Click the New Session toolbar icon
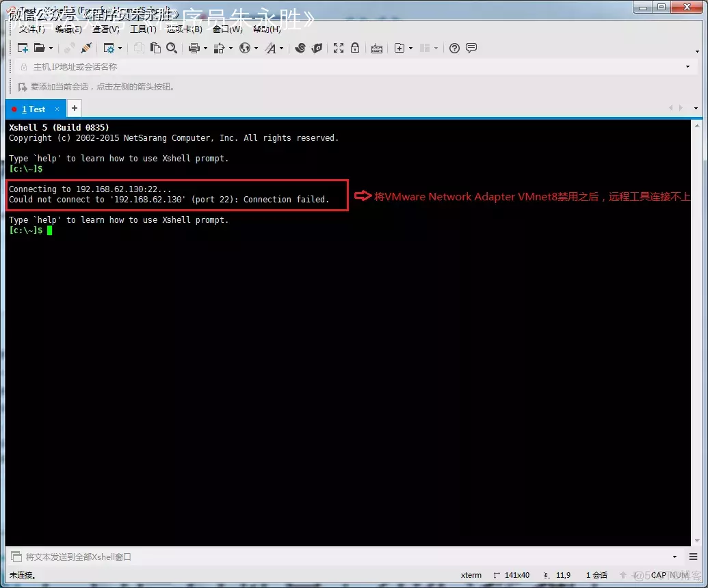Image resolution: width=708 pixels, height=588 pixels. coord(23,48)
